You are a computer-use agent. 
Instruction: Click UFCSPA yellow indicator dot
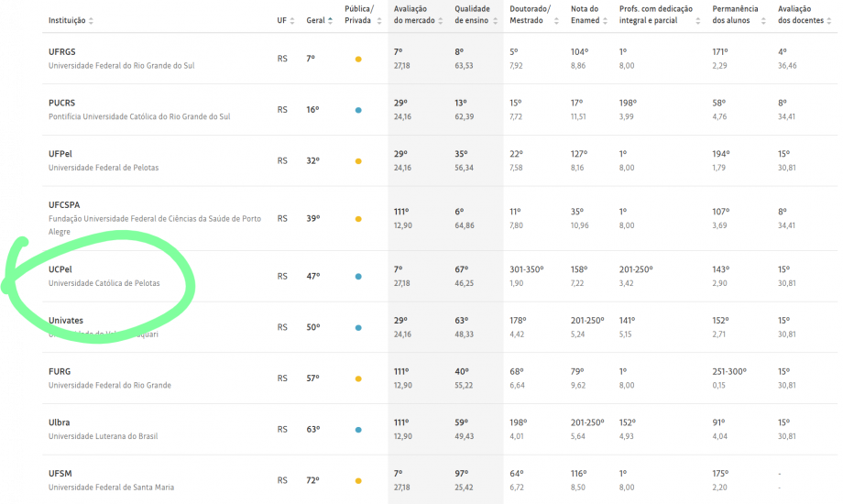[x=358, y=219]
